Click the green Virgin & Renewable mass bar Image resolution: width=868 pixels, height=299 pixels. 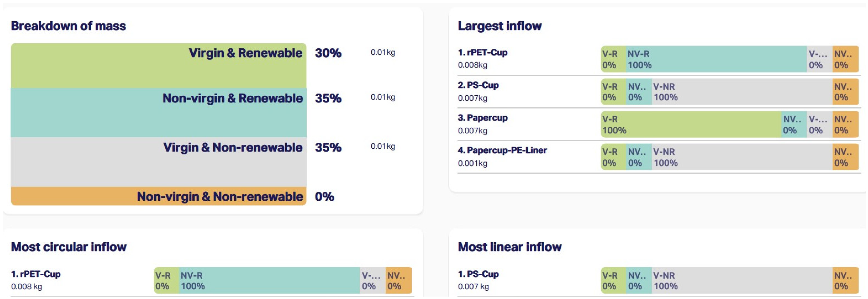(x=158, y=66)
